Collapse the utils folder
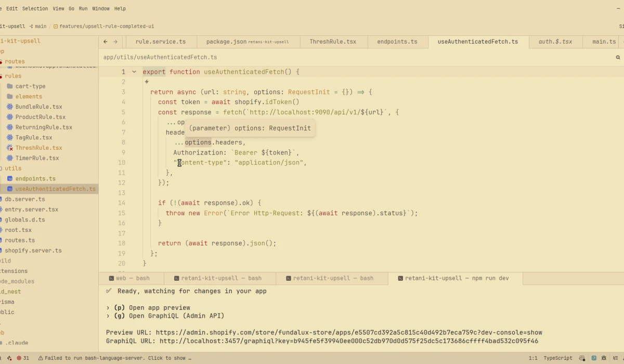This screenshot has height=364, width=624. (13, 168)
